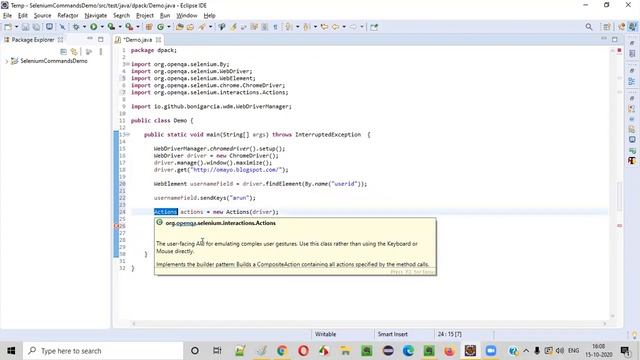Click the Coverage run icon
Viewport: 640px width, 360px height.
111,27
